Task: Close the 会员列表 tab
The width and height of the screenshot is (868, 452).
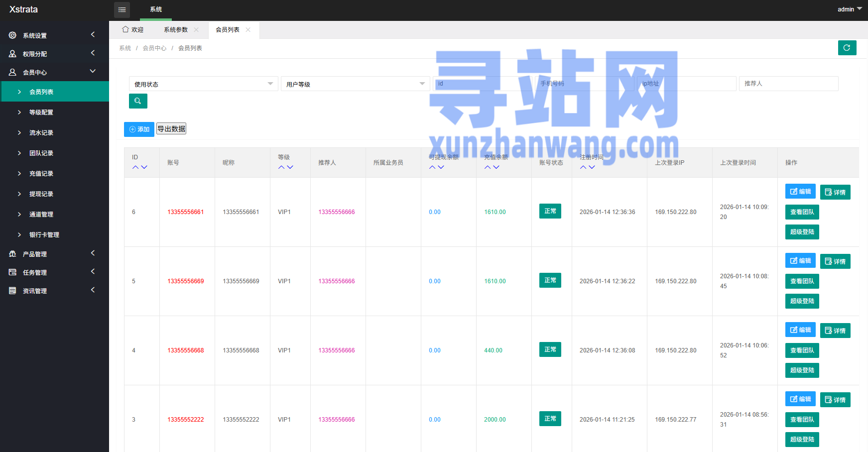Action: click(x=248, y=30)
